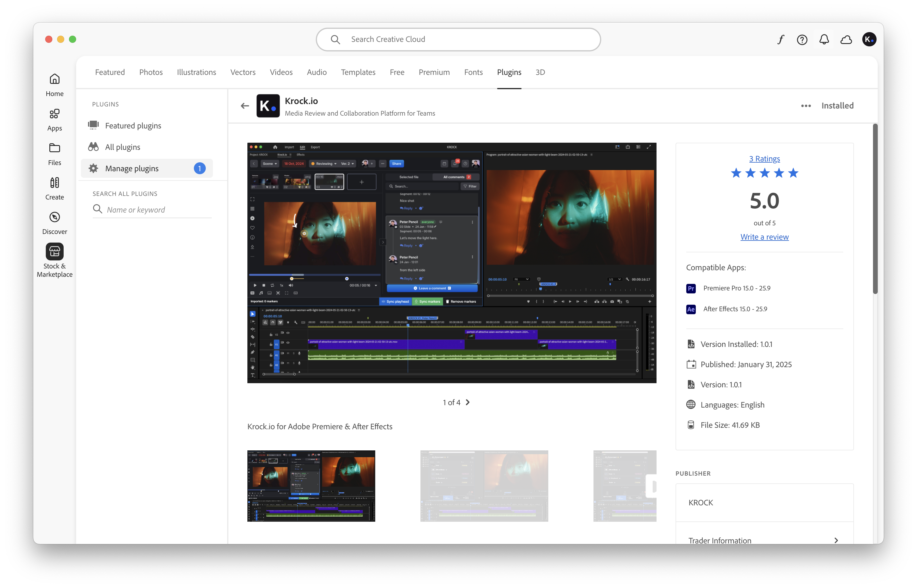Viewport: 917px width, 588px height.
Task: Click the Premiere Pro compatibility icon
Action: 690,289
